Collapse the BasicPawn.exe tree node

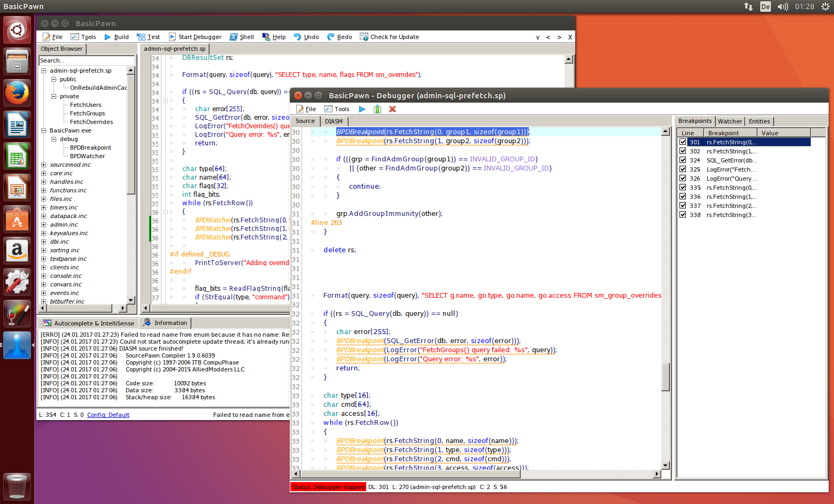[44, 130]
